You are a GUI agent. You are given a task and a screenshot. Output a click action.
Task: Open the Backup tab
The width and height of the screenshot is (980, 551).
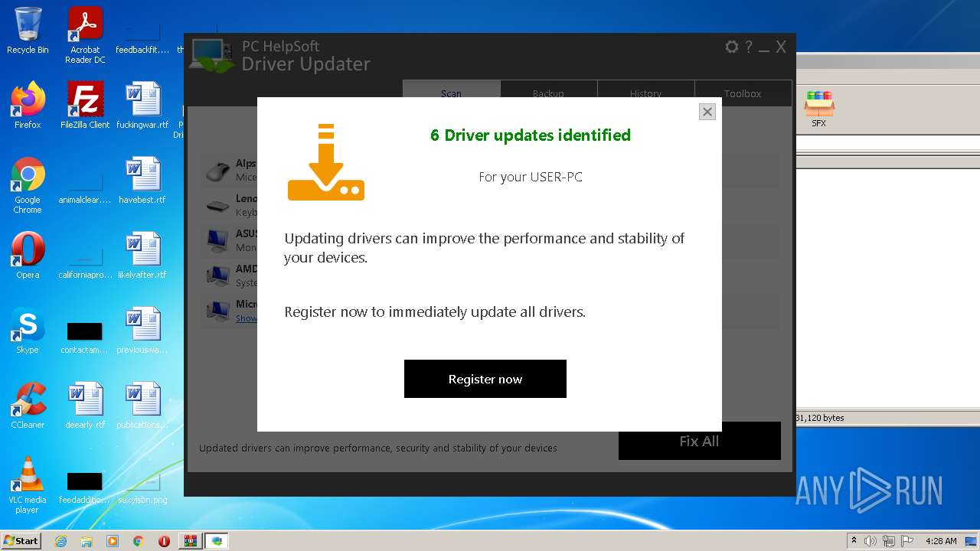[548, 93]
